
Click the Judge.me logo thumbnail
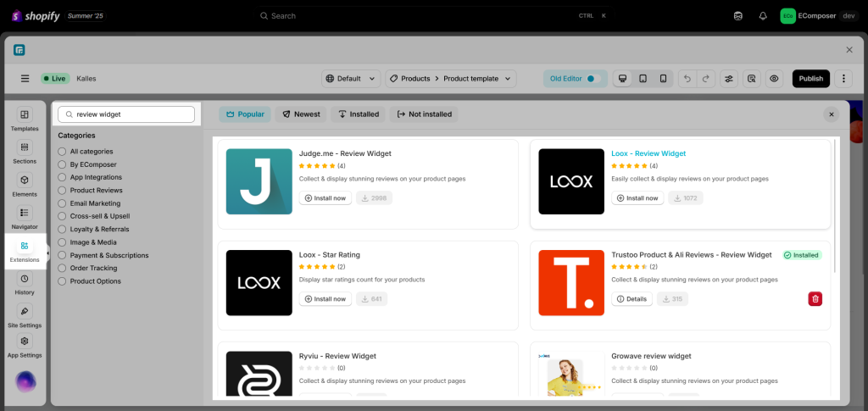point(259,181)
